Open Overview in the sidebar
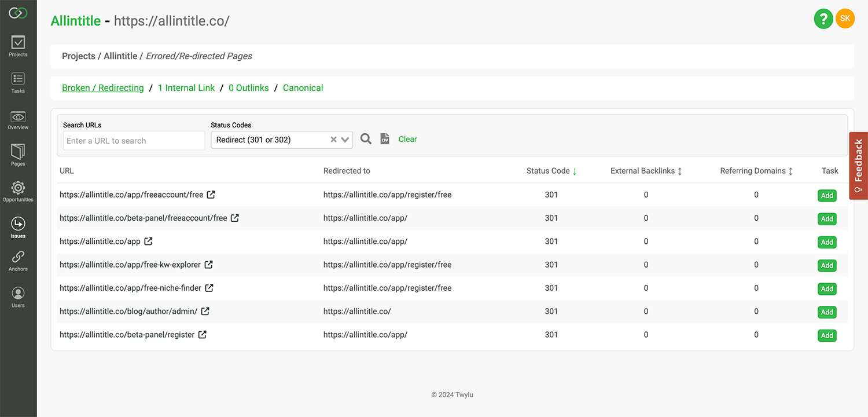 [18, 119]
